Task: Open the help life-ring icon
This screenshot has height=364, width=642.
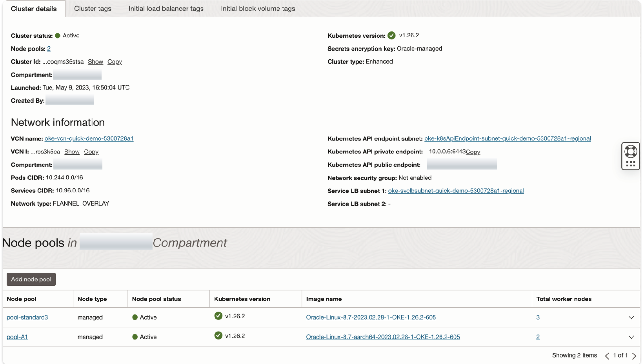Action: point(631,152)
